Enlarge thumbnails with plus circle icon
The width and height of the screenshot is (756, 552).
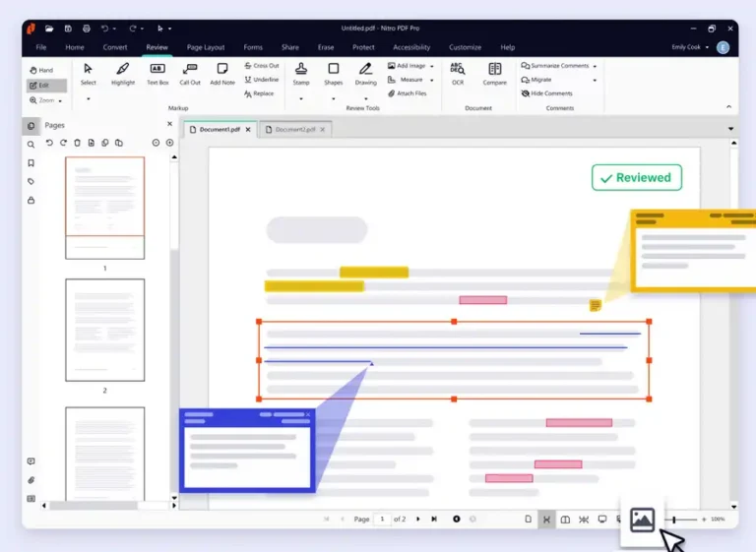pos(169,143)
